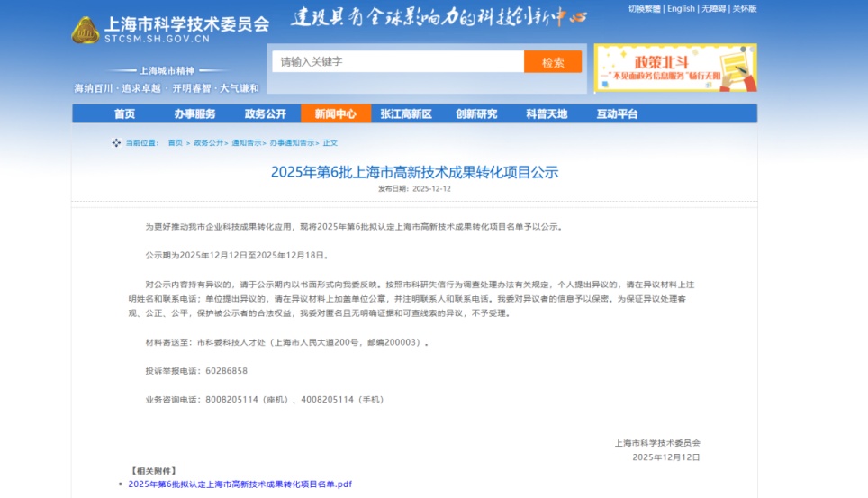
Task: Focus the keyword search input field
Action: click(398, 61)
